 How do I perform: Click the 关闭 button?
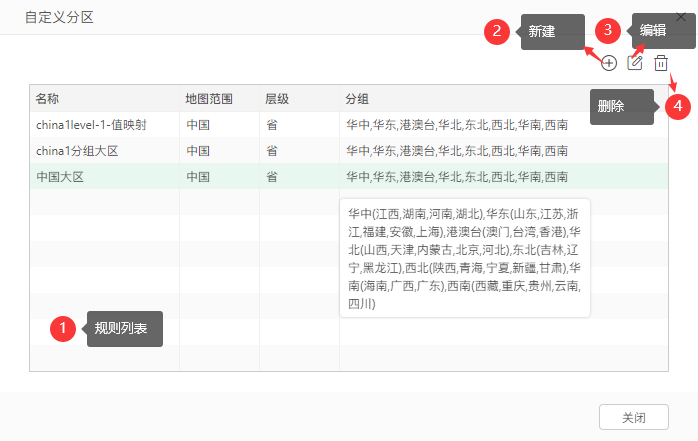click(633, 417)
